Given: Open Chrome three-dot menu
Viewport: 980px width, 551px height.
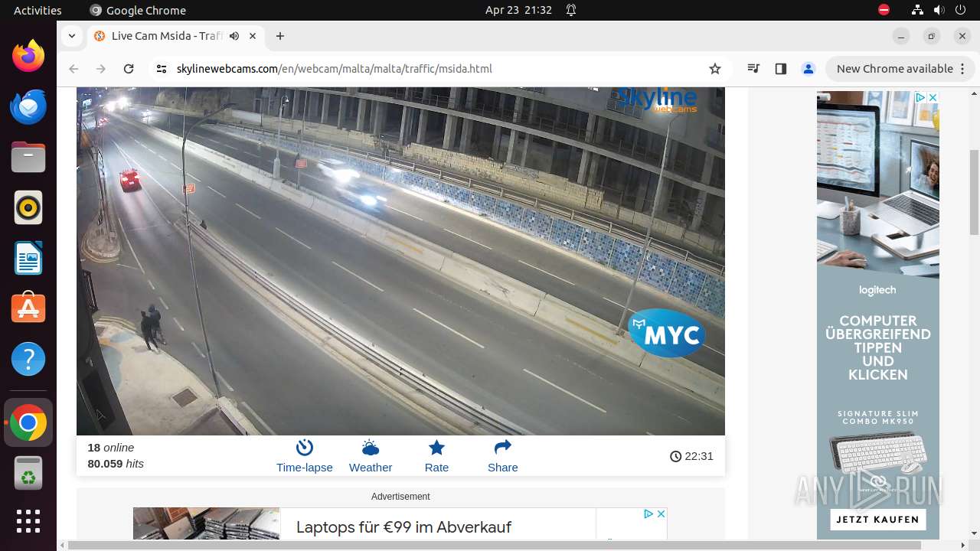Looking at the screenshot, I should [x=962, y=69].
